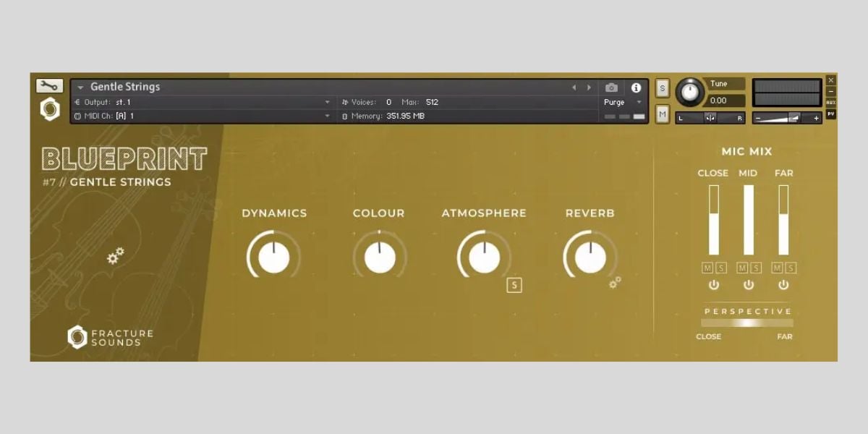
Task: Solo the Close mic
Action: point(721,268)
